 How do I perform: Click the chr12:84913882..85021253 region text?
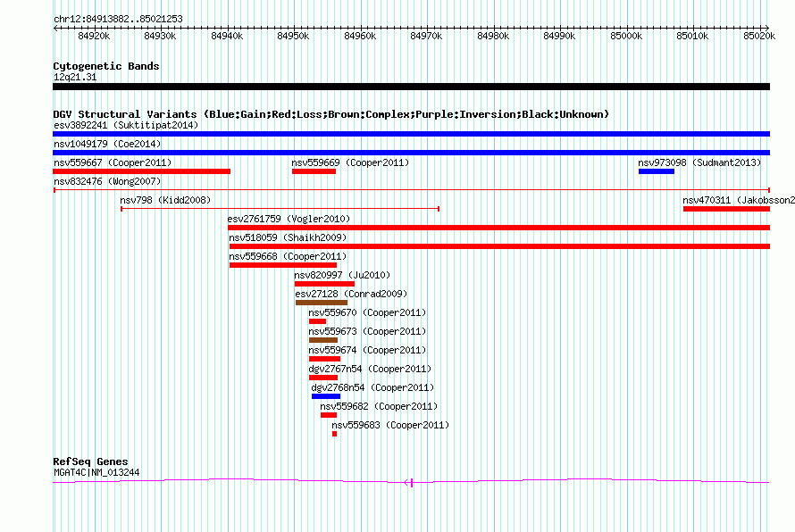pyautogui.click(x=118, y=20)
